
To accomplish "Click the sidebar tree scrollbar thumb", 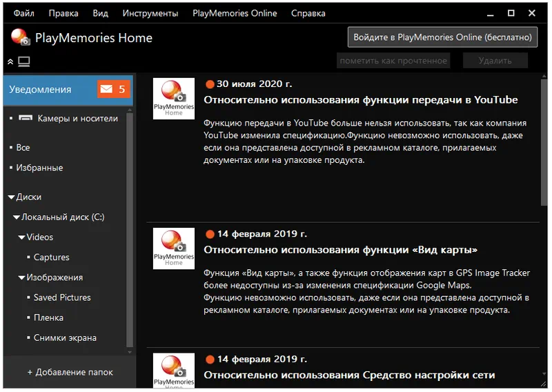I will tap(129, 230).
